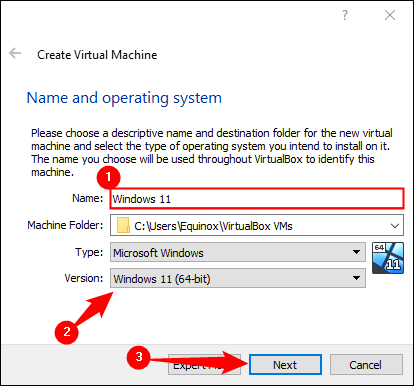Click the description paragraph starting 'Please choose'
414x386 pixels.
pyautogui.click(x=211, y=152)
